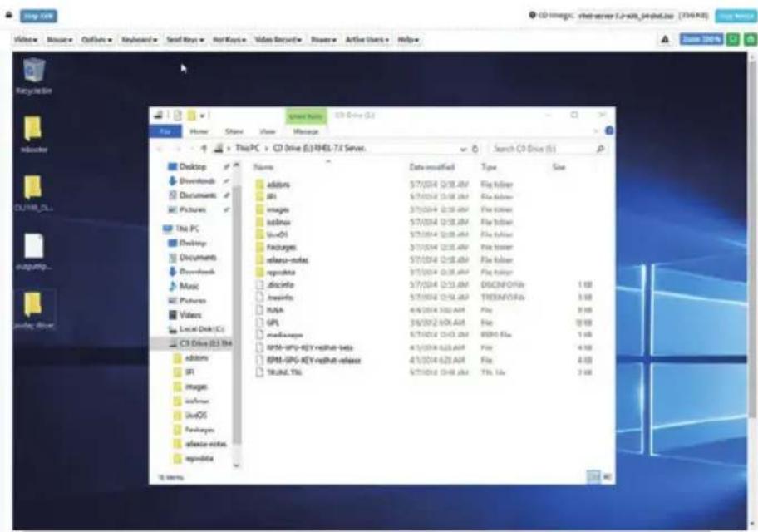Screen dimensions: 758x532
Task: Switch to large icons view in status bar
Action: (608, 477)
